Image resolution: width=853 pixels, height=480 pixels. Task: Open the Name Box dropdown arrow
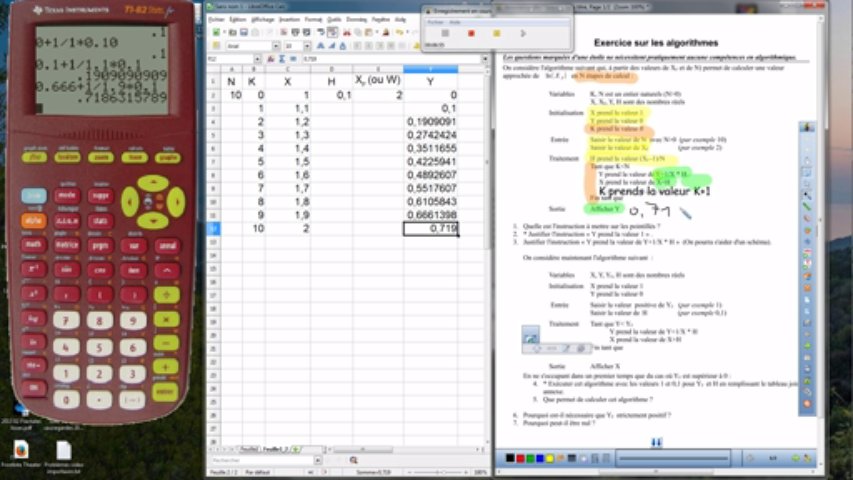[257, 59]
